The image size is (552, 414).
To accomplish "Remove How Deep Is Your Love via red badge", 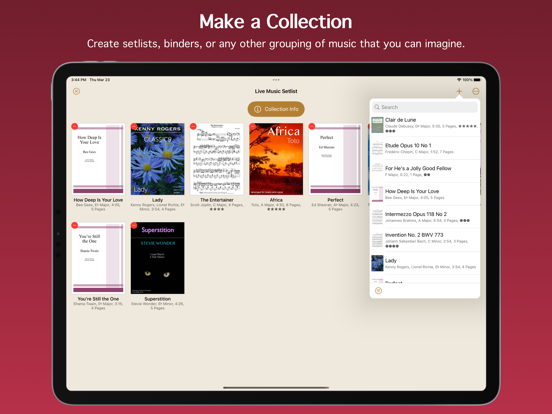I will (x=75, y=126).
